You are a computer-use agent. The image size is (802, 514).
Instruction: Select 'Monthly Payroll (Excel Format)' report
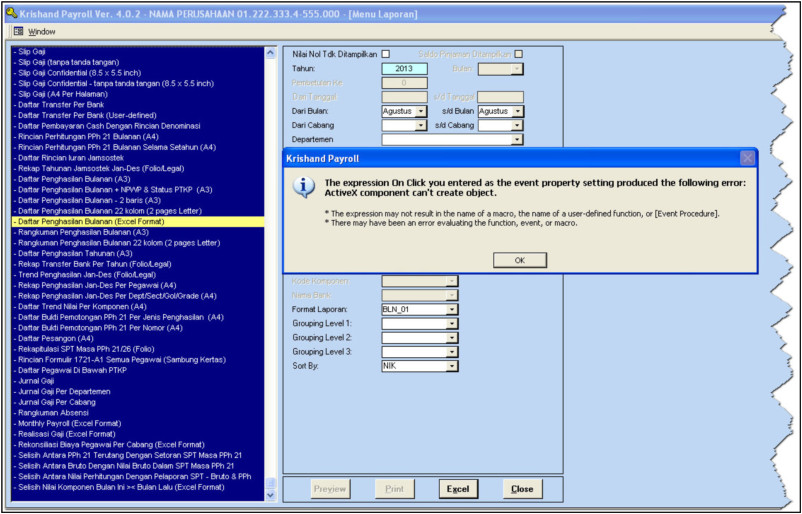tap(138, 423)
